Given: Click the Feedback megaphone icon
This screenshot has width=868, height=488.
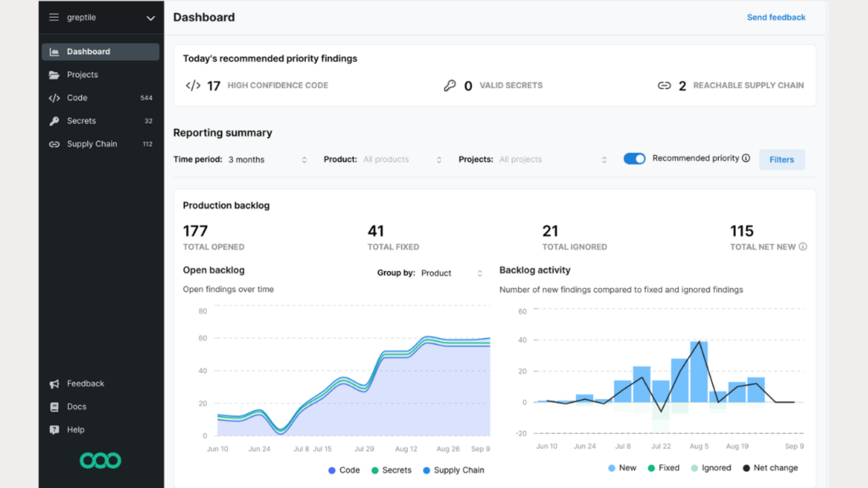Looking at the screenshot, I should point(54,384).
